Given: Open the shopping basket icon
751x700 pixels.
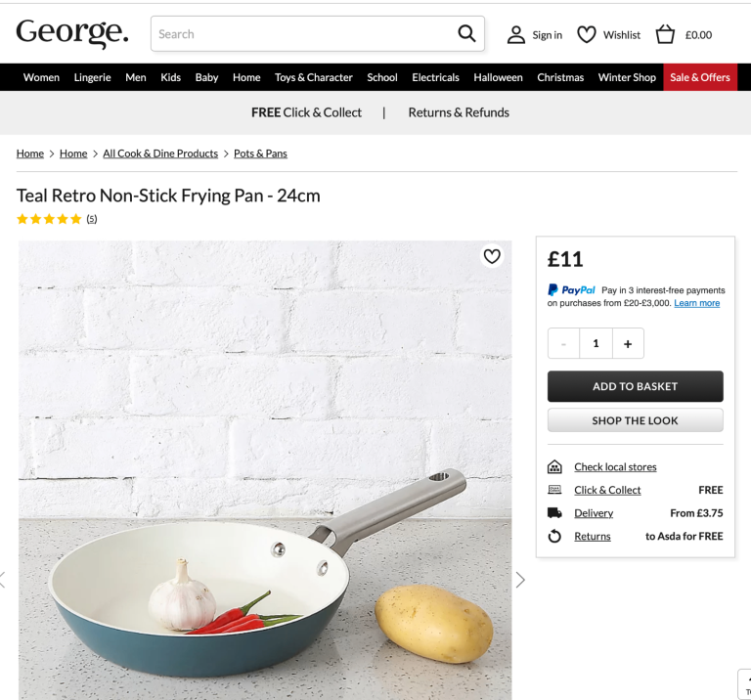Looking at the screenshot, I should pyautogui.click(x=665, y=35).
